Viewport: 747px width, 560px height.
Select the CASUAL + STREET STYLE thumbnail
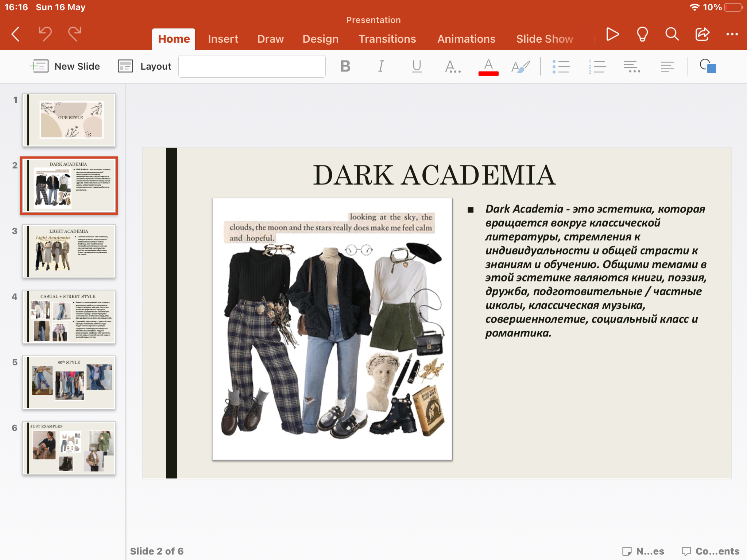[69, 317]
